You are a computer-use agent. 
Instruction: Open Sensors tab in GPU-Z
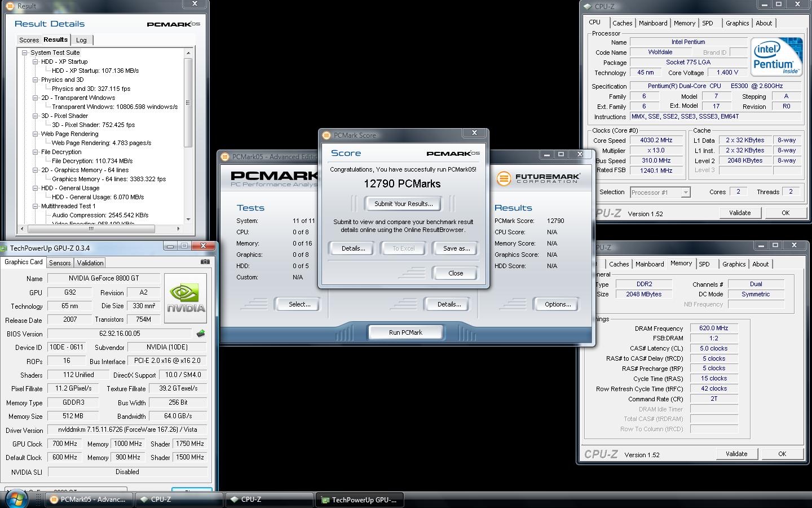coord(60,263)
